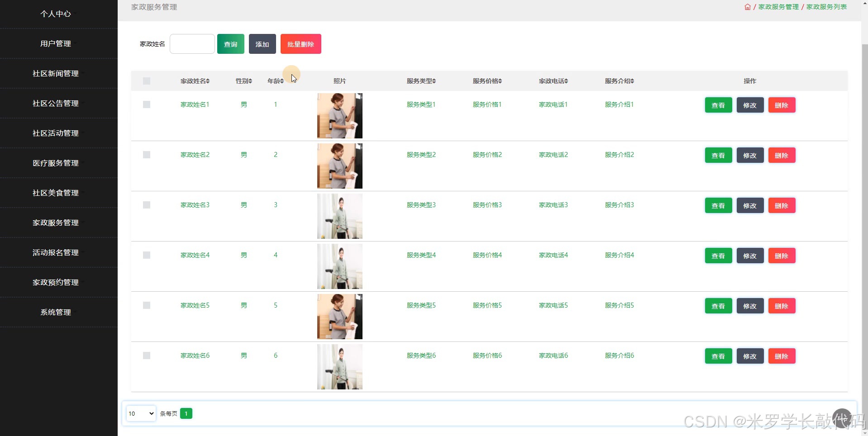Open the rows-per-page dropdown showing 10
Screen dimensions: 868x436
tap(141, 413)
